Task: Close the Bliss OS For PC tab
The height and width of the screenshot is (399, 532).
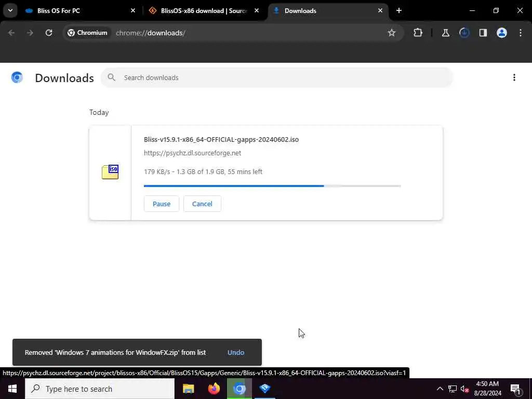Action: 133,11
